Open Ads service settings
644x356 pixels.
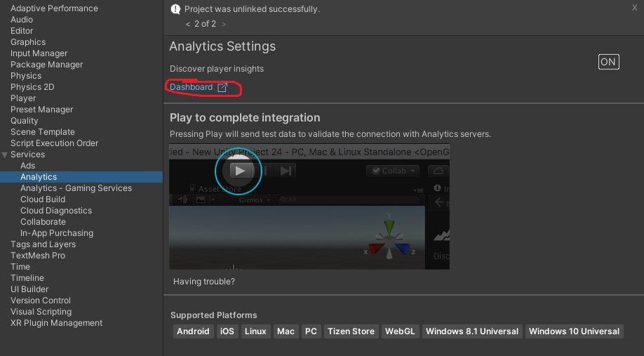click(x=27, y=166)
